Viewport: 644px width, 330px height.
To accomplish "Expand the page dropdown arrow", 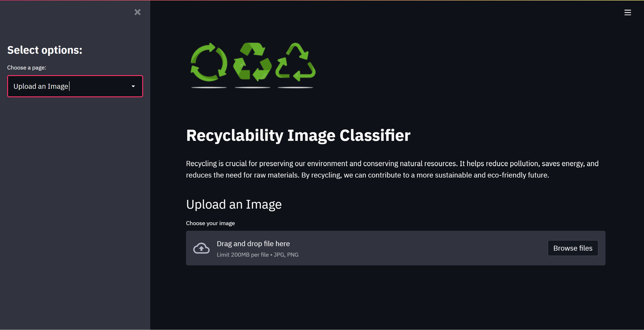I will click(x=133, y=86).
